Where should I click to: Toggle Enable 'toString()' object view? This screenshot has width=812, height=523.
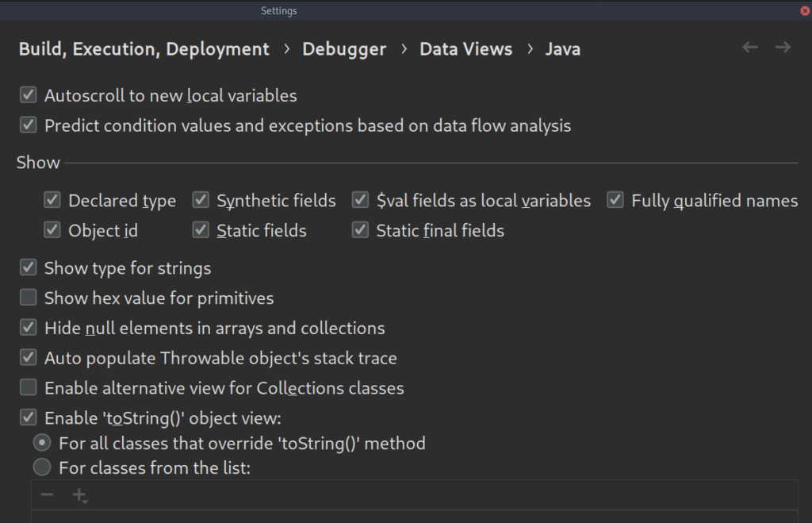click(x=28, y=417)
